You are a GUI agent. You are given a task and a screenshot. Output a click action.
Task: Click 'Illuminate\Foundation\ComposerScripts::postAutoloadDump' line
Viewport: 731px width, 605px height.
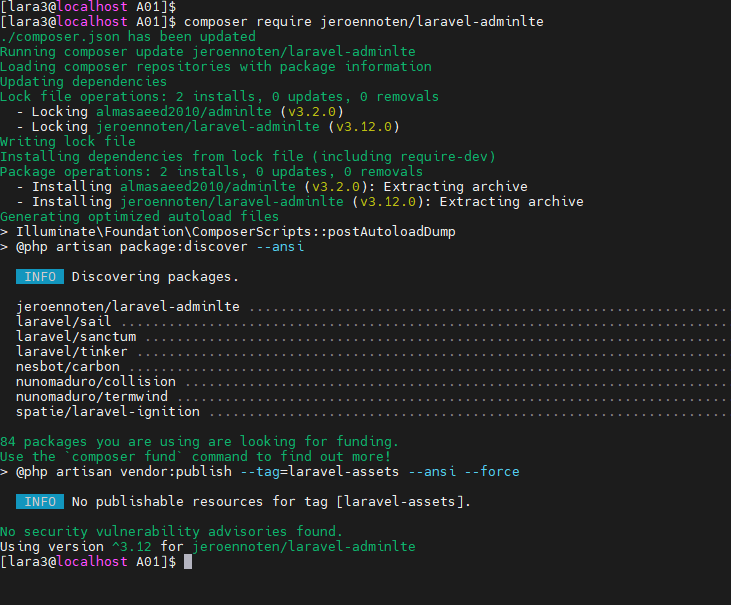pos(228,232)
